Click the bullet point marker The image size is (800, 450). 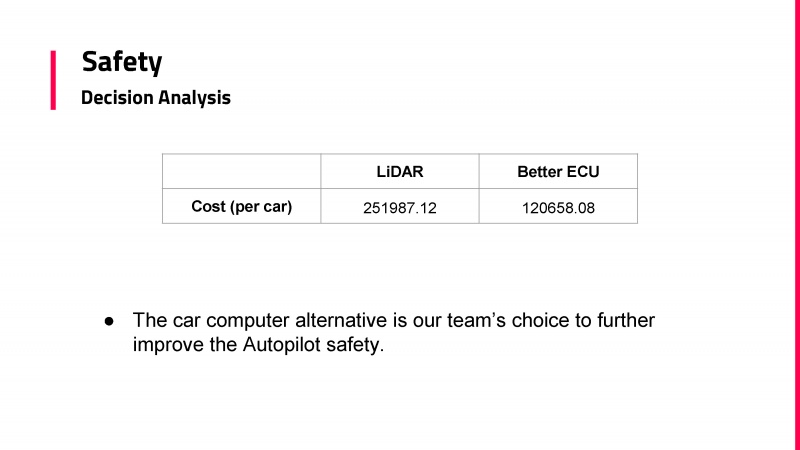click(x=109, y=321)
